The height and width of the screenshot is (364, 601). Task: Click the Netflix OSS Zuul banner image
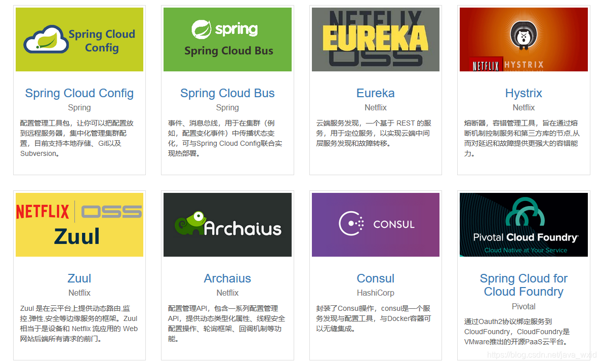[x=79, y=225]
